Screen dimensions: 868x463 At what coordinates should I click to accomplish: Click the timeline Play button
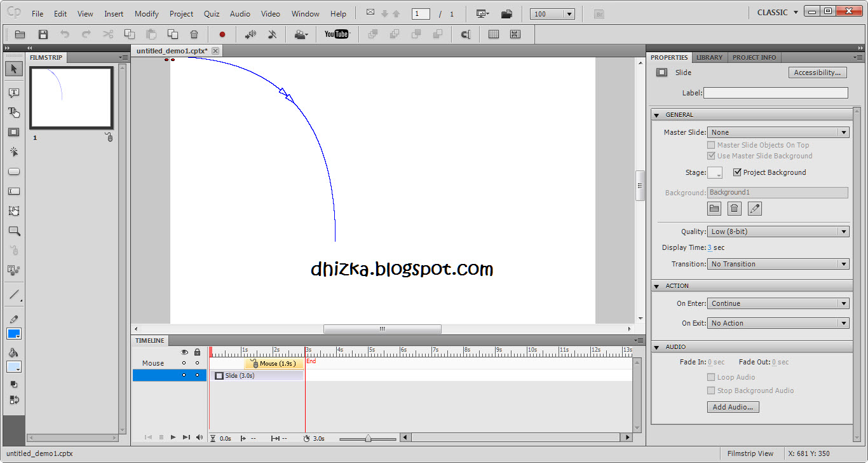click(x=173, y=438)
